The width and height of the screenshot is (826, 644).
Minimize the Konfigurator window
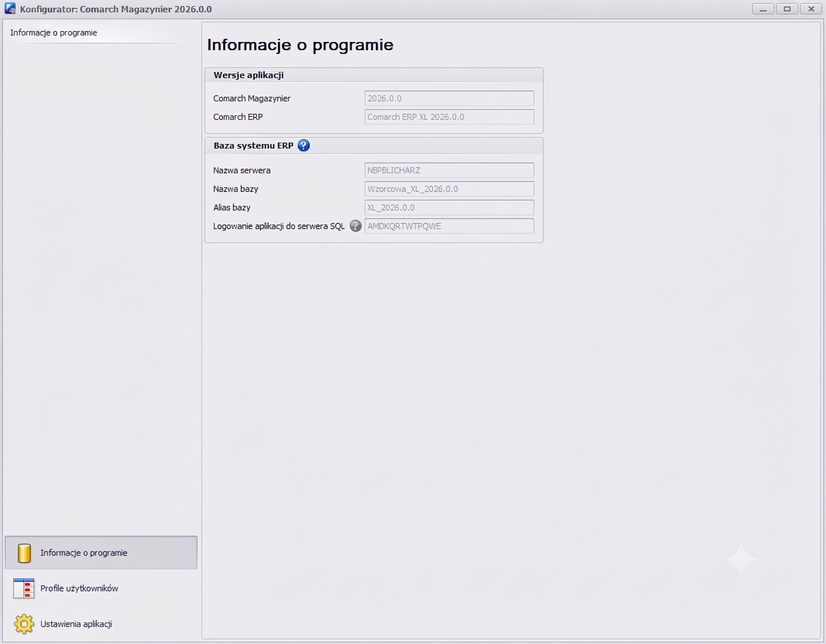tap(763, 9)
